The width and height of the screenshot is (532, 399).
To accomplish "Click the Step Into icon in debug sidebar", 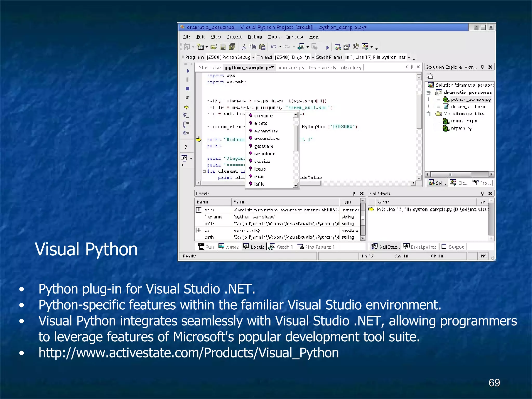I will [x=186, y=115].
